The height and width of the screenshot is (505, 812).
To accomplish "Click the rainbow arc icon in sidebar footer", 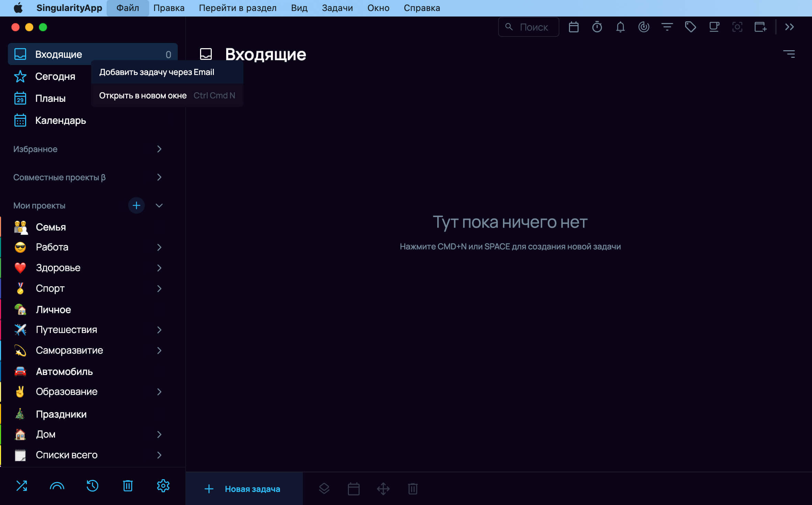I will pyautogui.click(x=57, y=486).
